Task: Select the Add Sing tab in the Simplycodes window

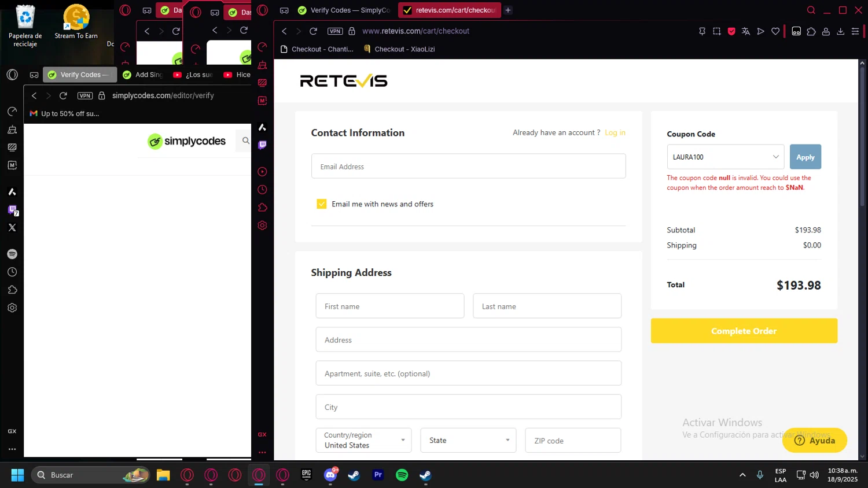Action: click(142, 75)
